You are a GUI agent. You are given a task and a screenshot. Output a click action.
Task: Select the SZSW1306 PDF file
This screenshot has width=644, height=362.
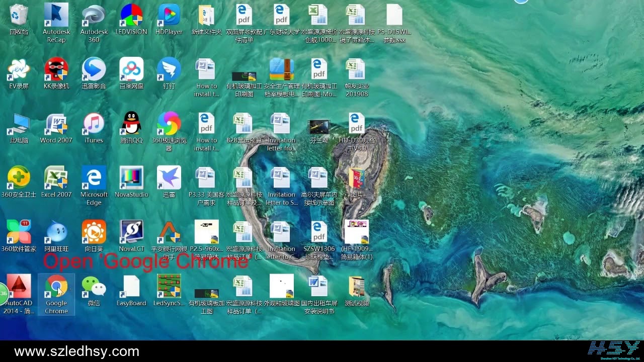coord(319,240)
